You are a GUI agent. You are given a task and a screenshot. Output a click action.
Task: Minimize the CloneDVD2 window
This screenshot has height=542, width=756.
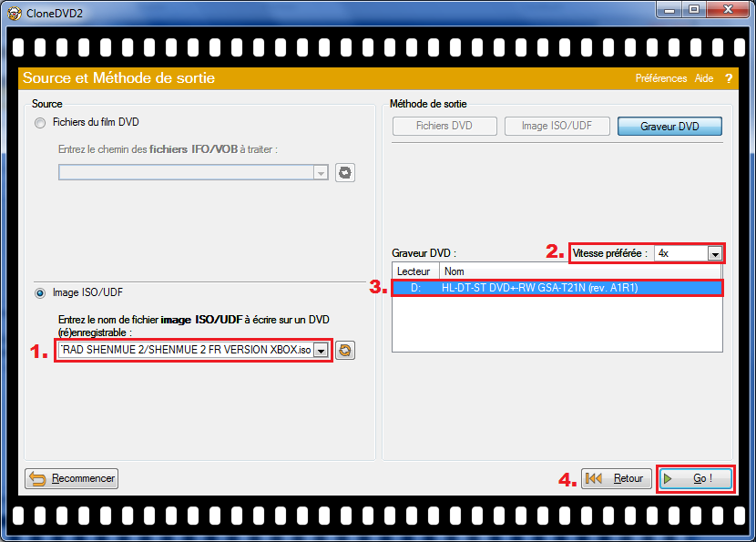669,10
